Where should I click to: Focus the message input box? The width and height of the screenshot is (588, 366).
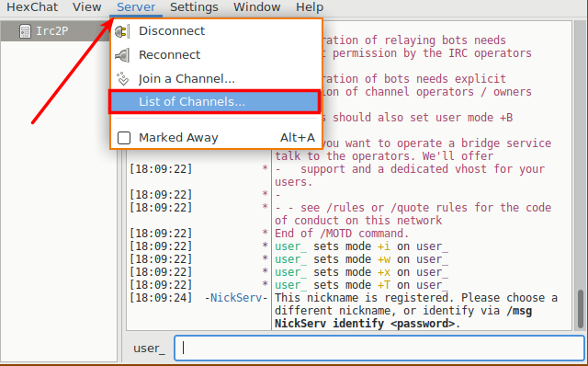click(379, 348)
